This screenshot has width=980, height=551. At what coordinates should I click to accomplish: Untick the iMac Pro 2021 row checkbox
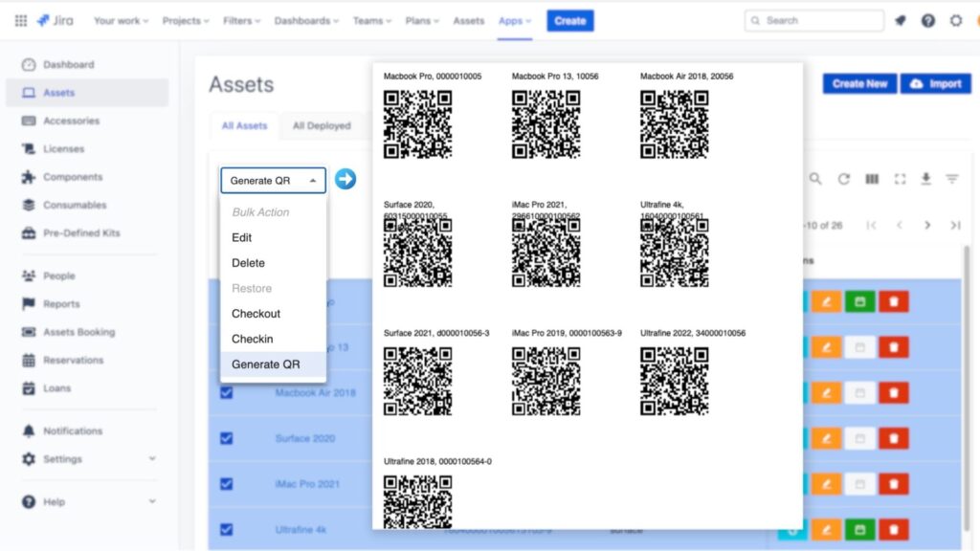click(x=226, y=483)
